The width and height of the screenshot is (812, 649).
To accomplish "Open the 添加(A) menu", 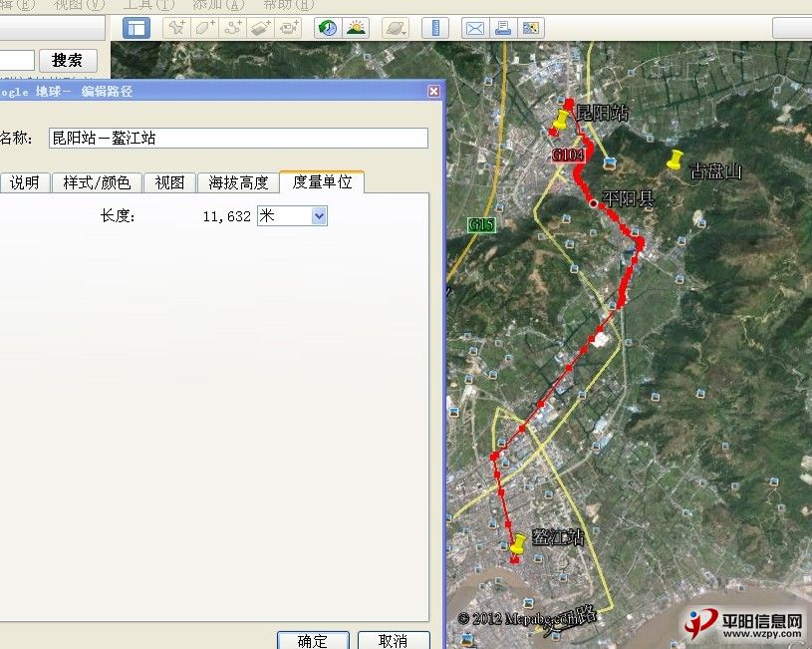I will tap(218, 5).
